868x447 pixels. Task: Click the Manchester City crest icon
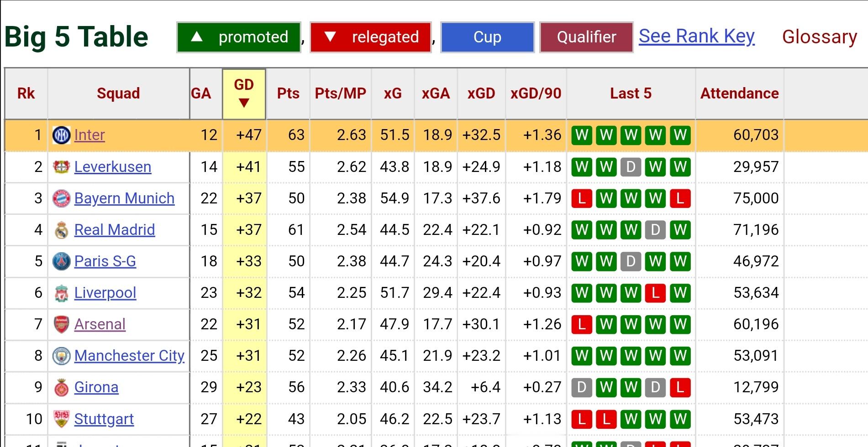point(61,356)
